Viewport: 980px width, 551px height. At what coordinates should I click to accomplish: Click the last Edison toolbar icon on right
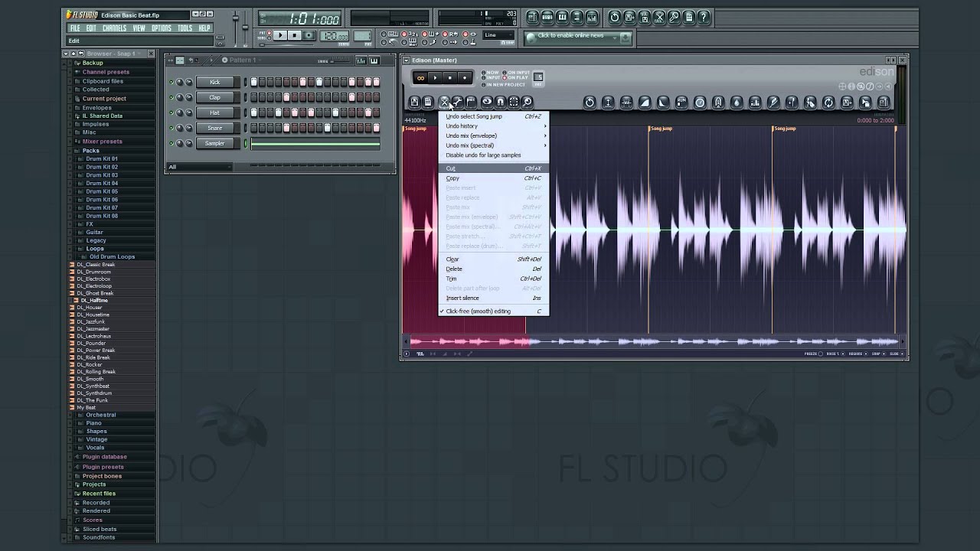click(884, 103)
